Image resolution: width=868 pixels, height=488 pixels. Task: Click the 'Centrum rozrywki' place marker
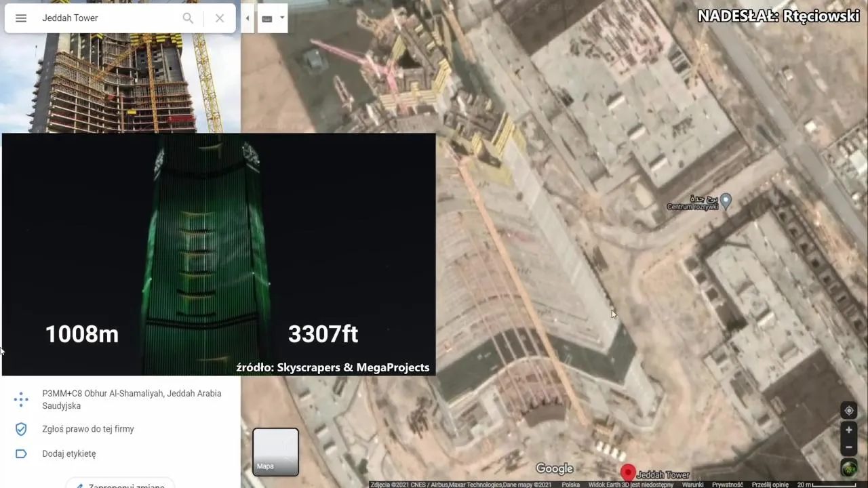[x=726, y=201]
